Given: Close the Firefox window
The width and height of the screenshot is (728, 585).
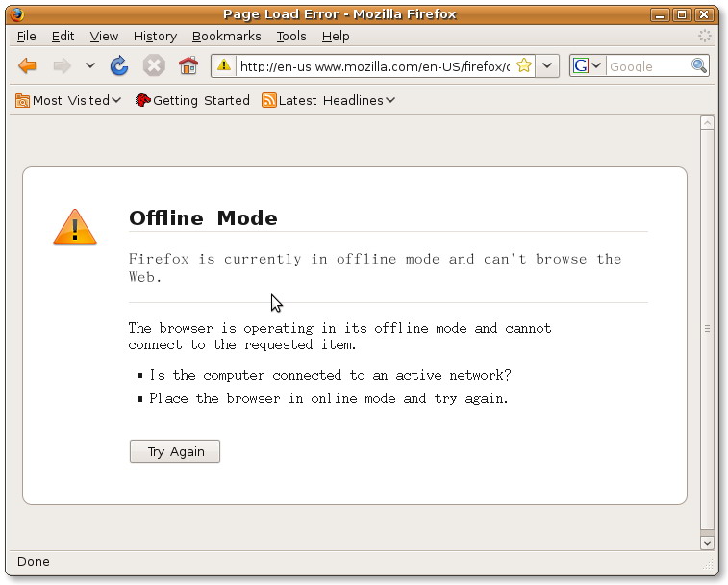Looking at the screenshot, I should [x=704, y=14].
